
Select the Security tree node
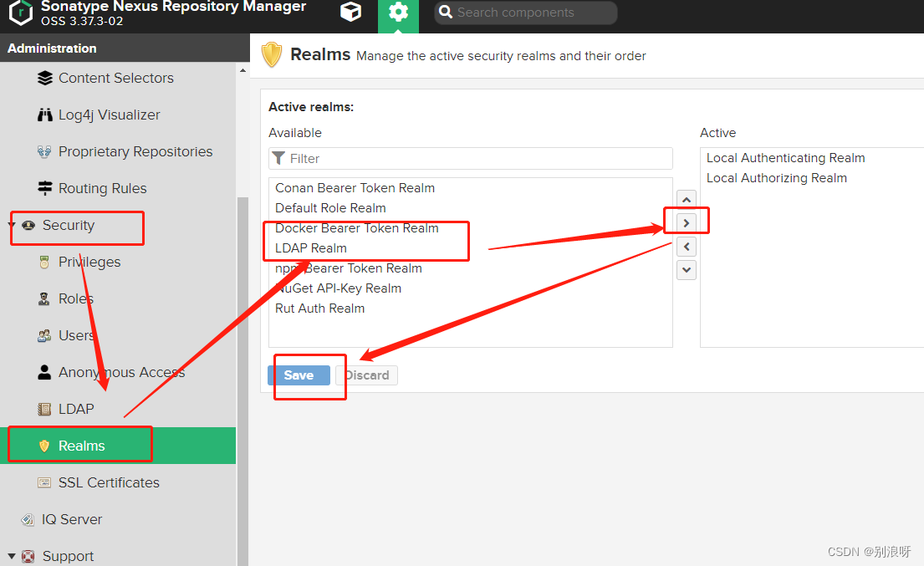point(69,226)
